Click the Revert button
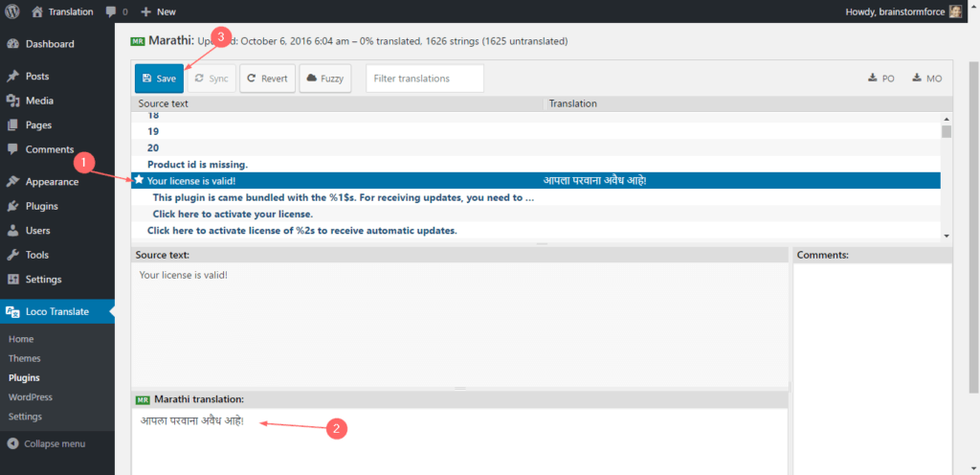 coord(267,79)
